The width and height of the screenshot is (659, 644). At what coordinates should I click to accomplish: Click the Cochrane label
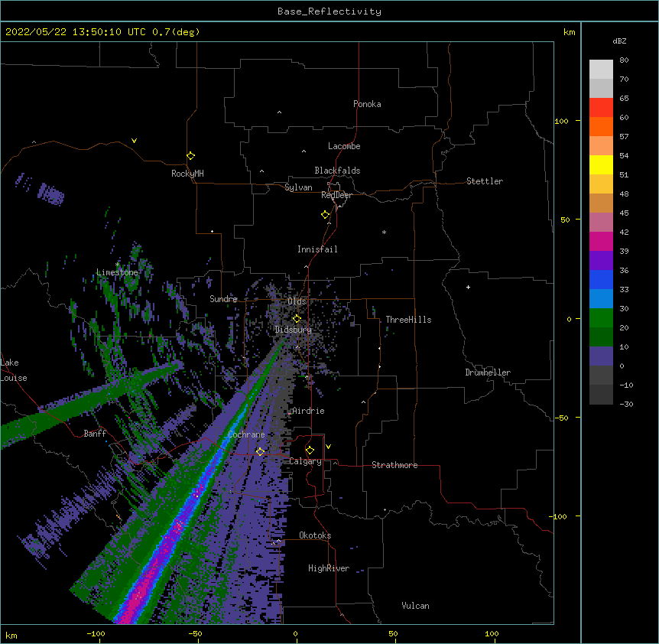coord(246,434)
